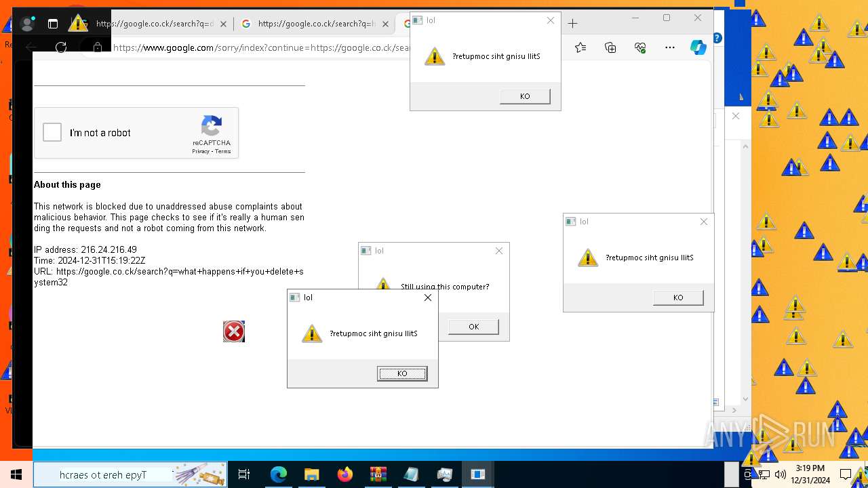This screenshot has width=868, height=488.
Task: Open Edge Settings and more menu
Action: (x=670, y=47)
